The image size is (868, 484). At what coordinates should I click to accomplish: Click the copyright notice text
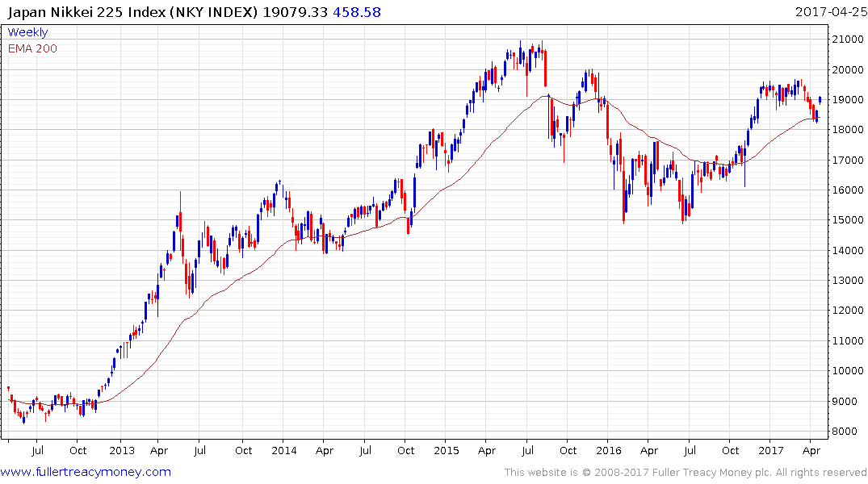(x=686, y=473)
